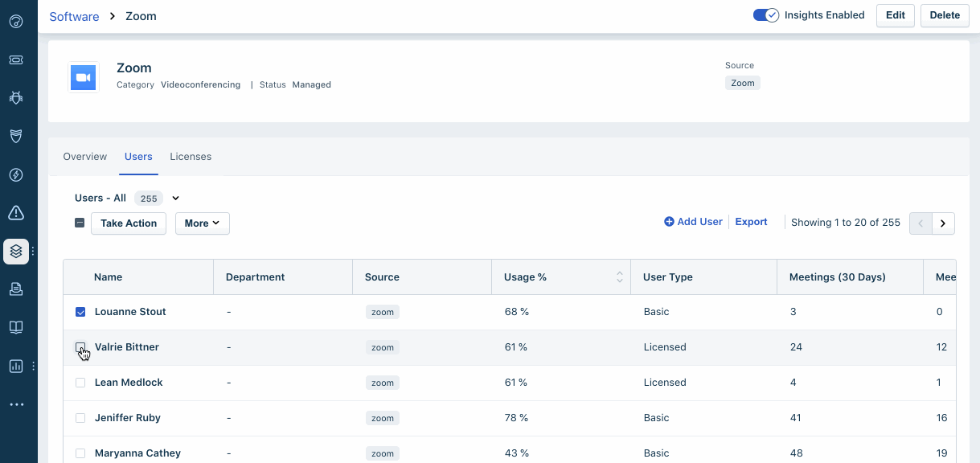Open the alert triangle icon in sidebar
980x463 pixels.
16,212
